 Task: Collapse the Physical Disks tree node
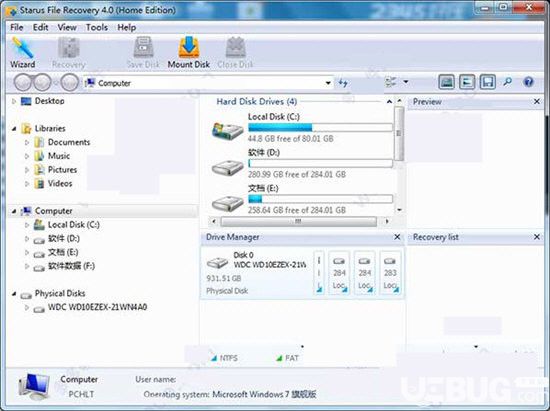tap(14, 294)
